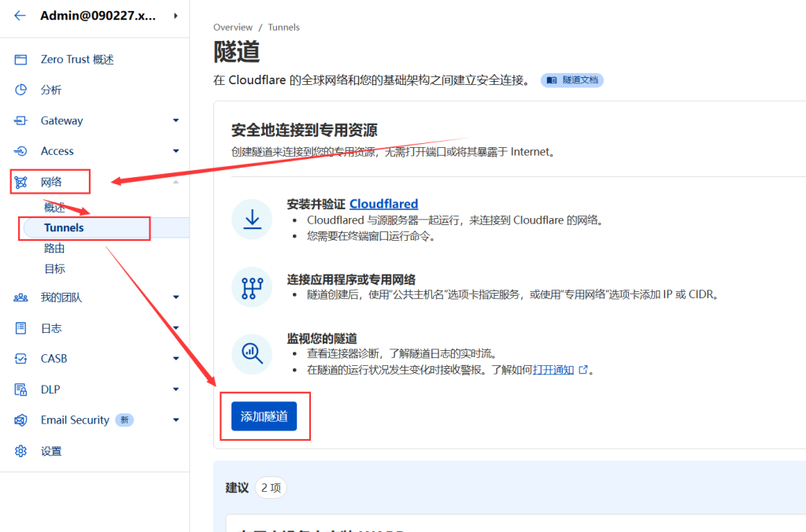Image resolution: width=806 pixels, height=532 pixels.
Task: Click the back arrow beside account name
Action: (20, 16)
